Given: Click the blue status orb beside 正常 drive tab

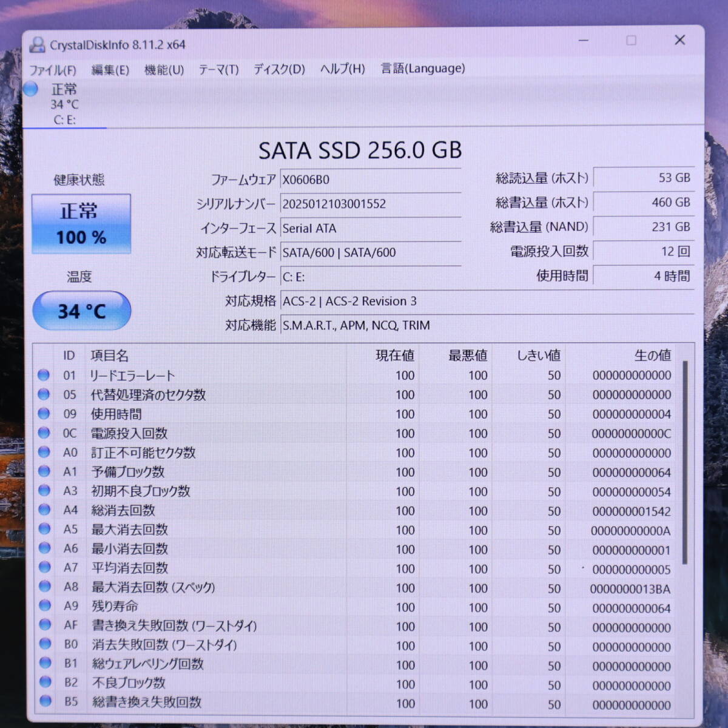Looking at the screenshot, I should pyautogui.click(x=31, y=89).
